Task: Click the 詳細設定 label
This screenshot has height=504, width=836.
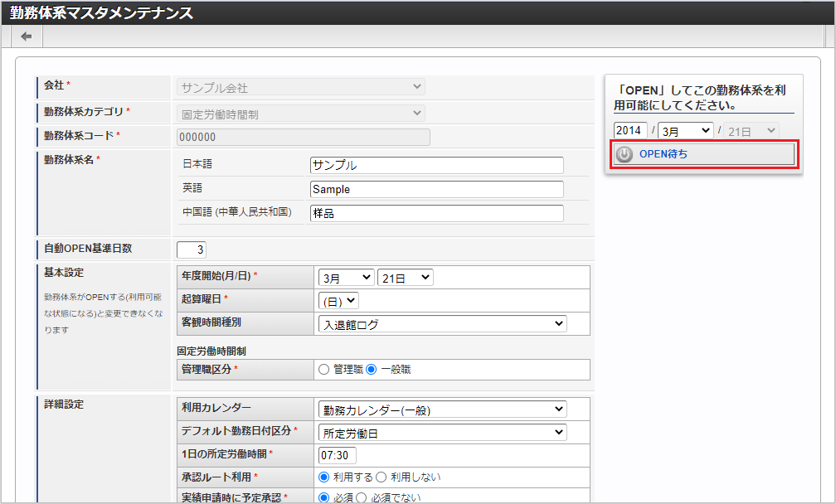Action: (64, 405)
